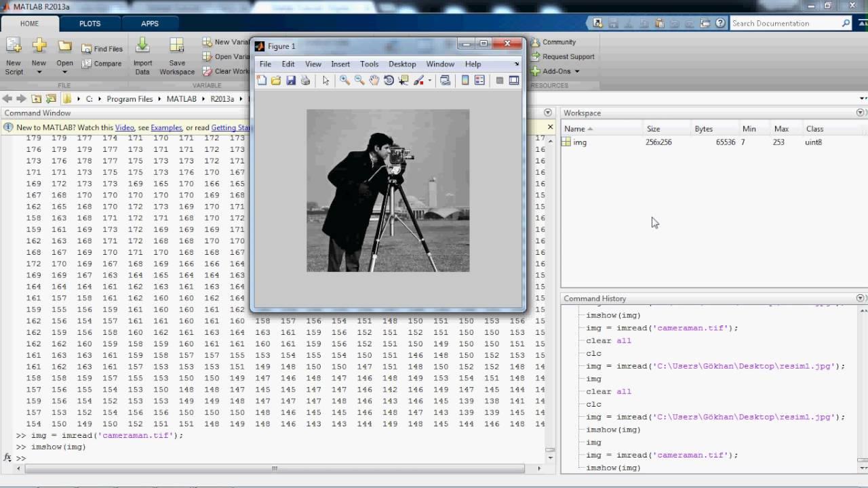Screen dimensions: 868x488
Task: Open the Tools menu in Figure 1
Action: point(369,64)
